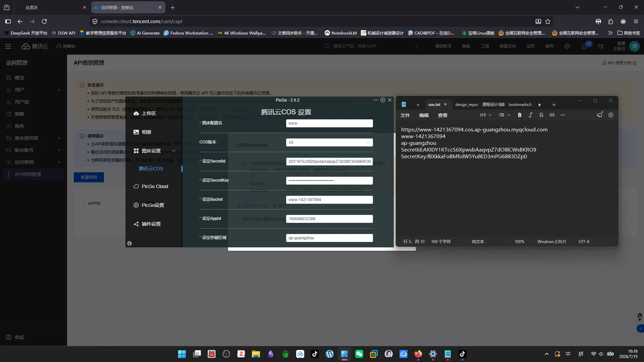Click the 设定存储区域 input field

(329, 238)
